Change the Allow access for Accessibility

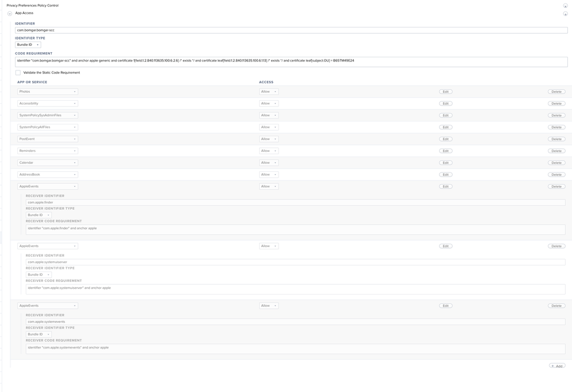[x=269, y=104]
